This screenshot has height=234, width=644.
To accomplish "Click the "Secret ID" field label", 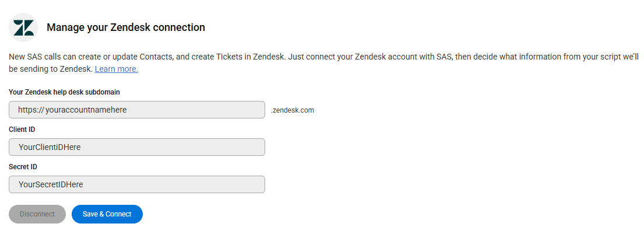I will click(x=23, y=166).
